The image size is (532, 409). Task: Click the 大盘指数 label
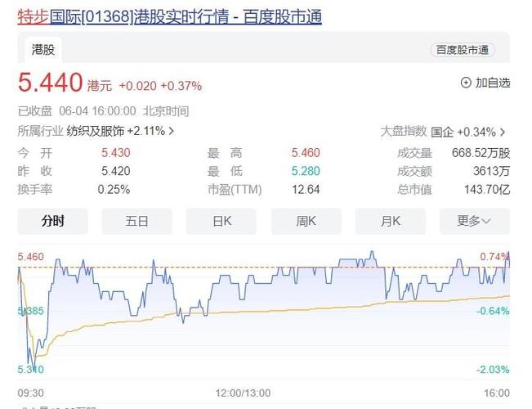(404, 131)
